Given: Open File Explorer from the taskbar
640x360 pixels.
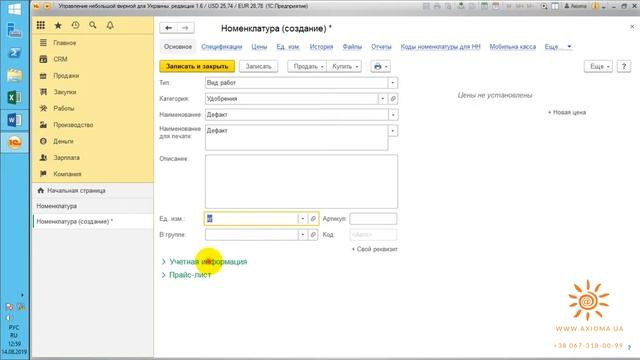Looking at the screenshot, I should point(14,75).
